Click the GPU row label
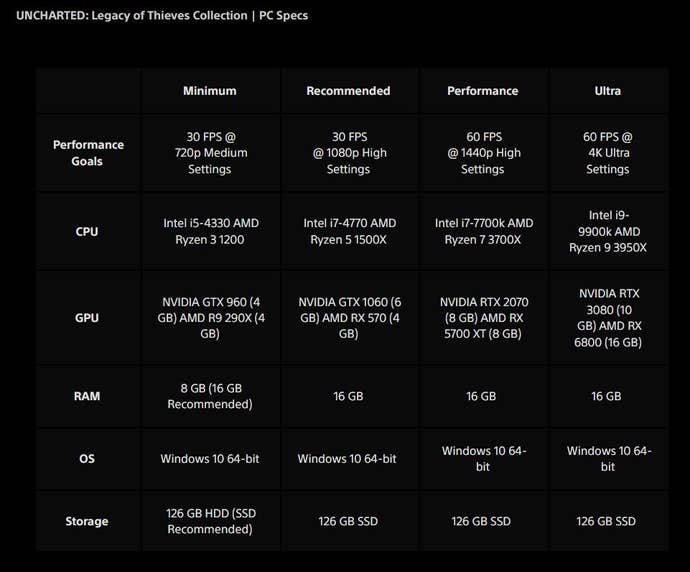Image resolution: width=690 pixels, height=572 pixels. pyautogui.click(x=87, y=318)
